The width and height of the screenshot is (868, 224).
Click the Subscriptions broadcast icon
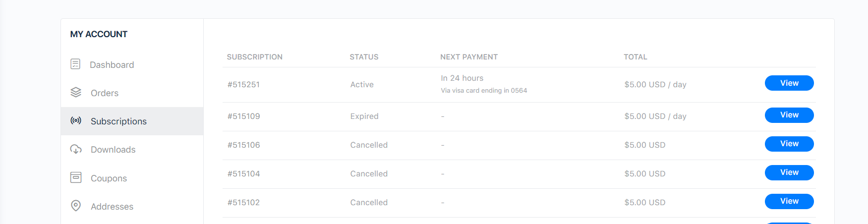[76, 120]
